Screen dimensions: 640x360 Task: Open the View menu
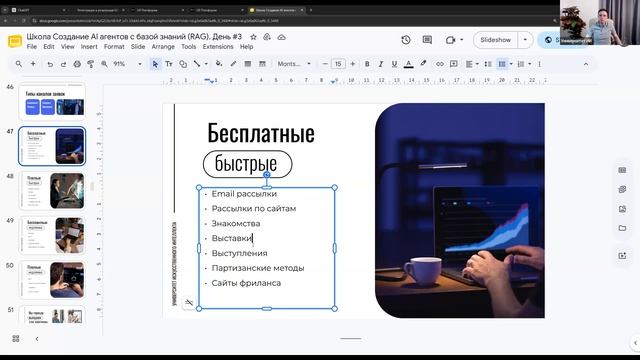68,47
